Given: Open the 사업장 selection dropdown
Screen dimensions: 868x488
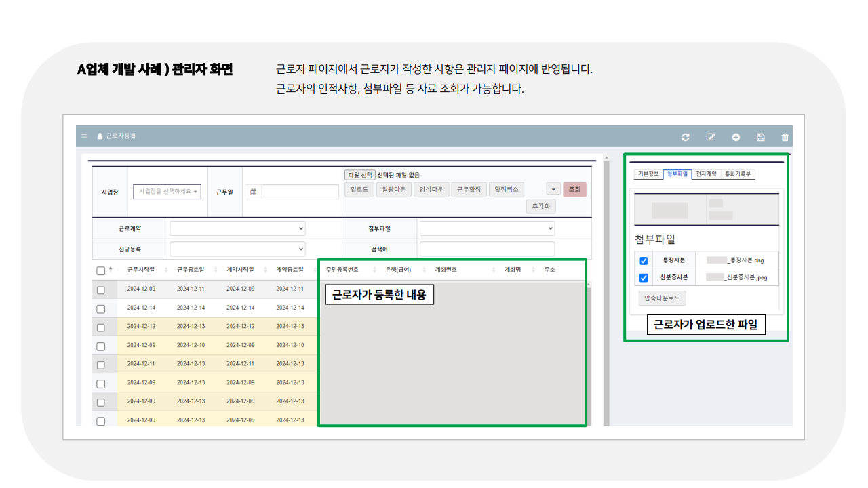Looking at the screenshot, I should click(166, 191).
